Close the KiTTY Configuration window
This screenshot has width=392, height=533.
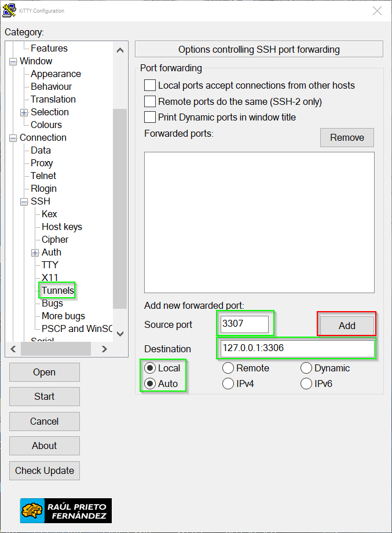tap(377, 10)
